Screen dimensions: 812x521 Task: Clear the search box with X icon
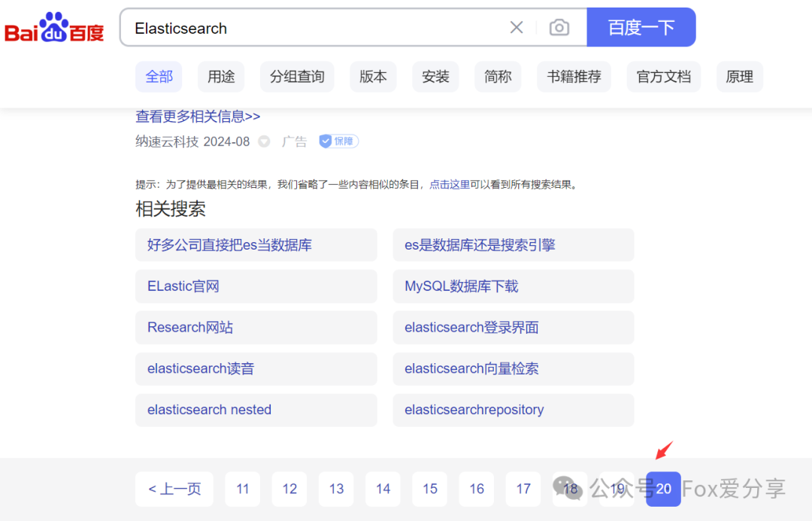click(x=517, y=28)
